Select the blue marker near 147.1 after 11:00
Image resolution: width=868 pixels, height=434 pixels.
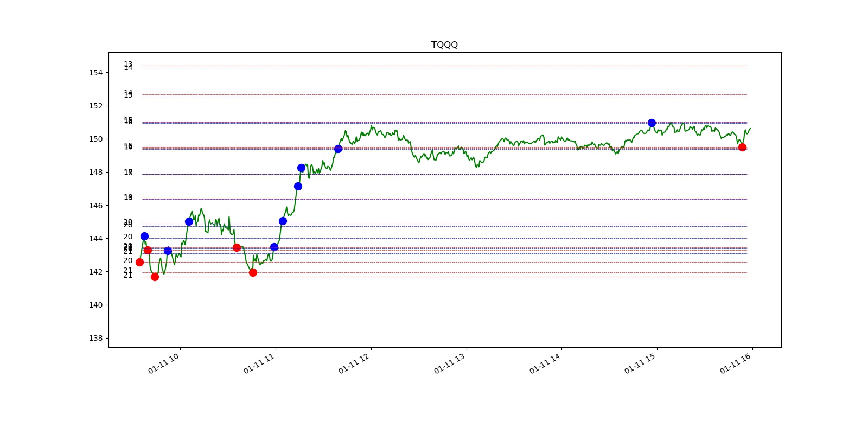298,186
